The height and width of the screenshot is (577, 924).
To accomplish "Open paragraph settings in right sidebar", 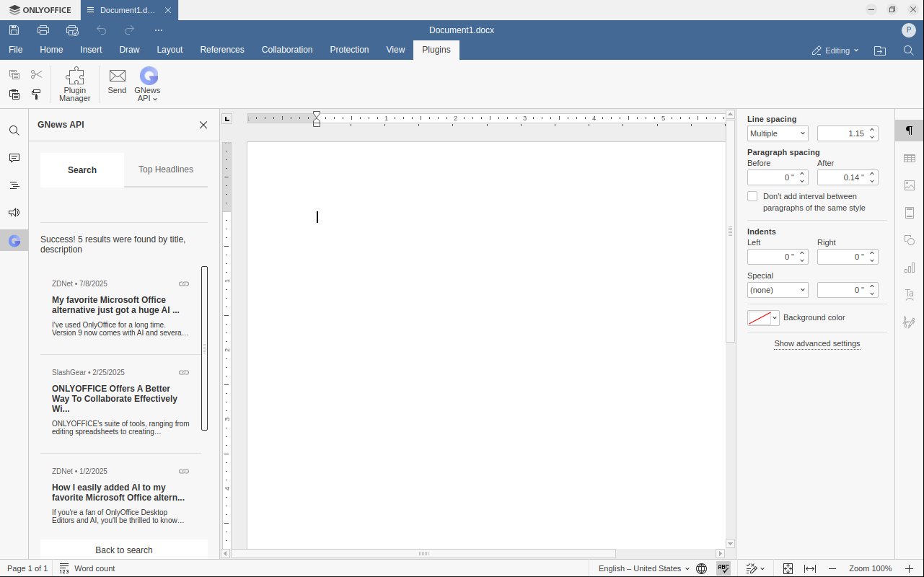I will [x=910, y=131].
